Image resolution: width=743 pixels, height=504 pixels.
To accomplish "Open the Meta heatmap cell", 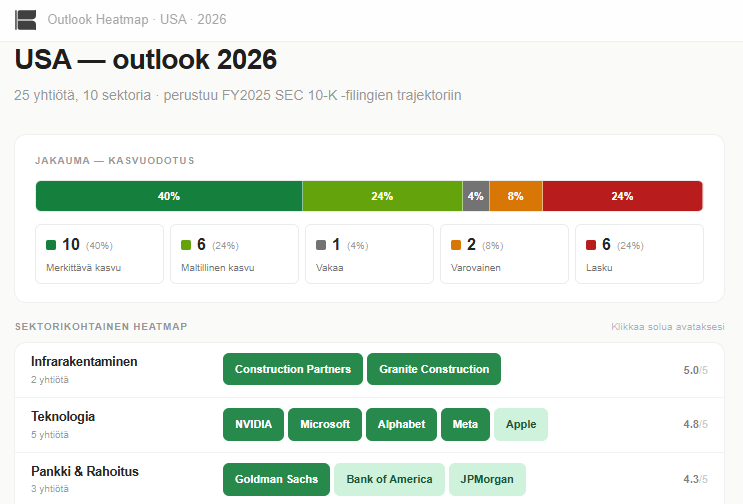I will 465,424.
